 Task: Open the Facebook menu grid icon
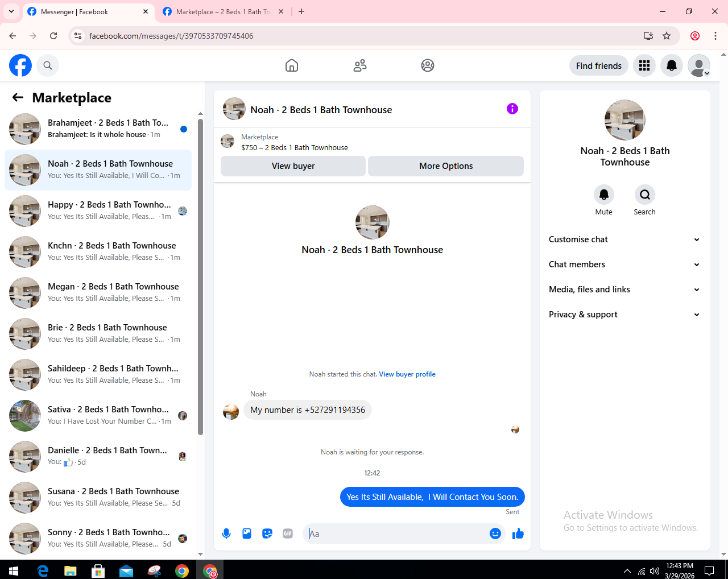(x=644, y=65)
